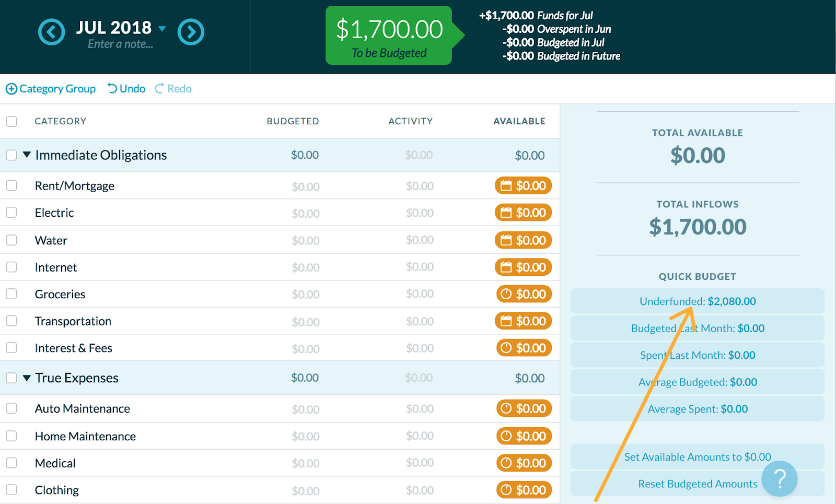This screenshot has height=504, width=836.
Task: Click Groceries orange clock available pill
Action: pos(524,294)
